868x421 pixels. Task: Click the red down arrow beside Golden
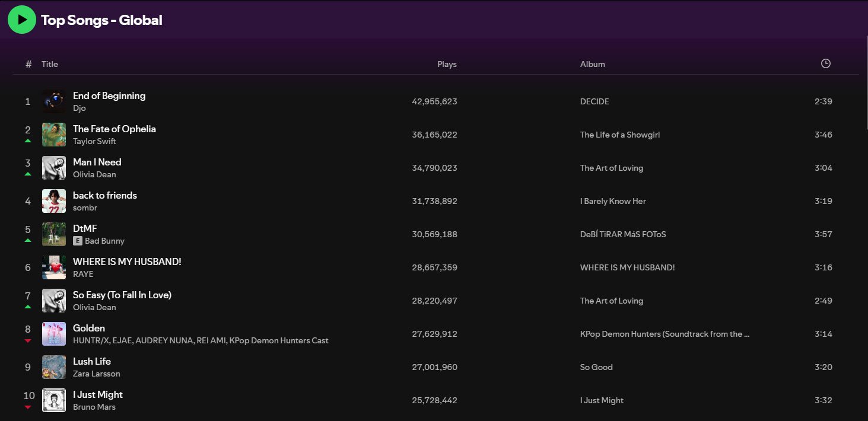tap(27, 340)
